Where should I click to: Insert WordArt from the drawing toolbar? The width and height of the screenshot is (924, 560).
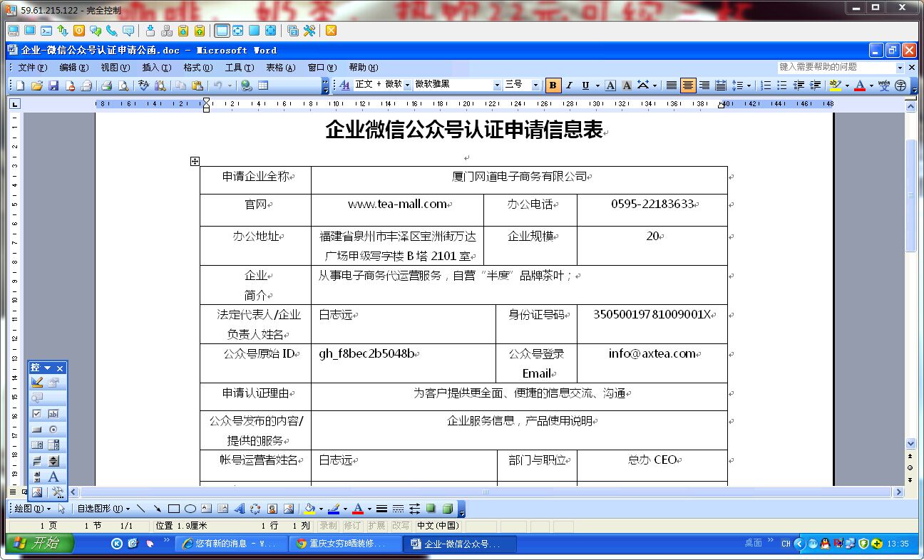(239, 509)
